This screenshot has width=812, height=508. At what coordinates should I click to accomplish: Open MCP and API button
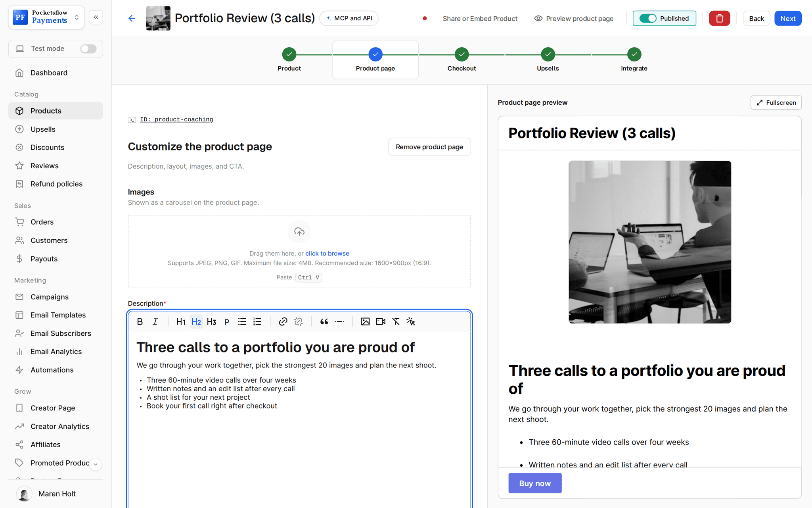pyautogui.click(x=349, y=18)
